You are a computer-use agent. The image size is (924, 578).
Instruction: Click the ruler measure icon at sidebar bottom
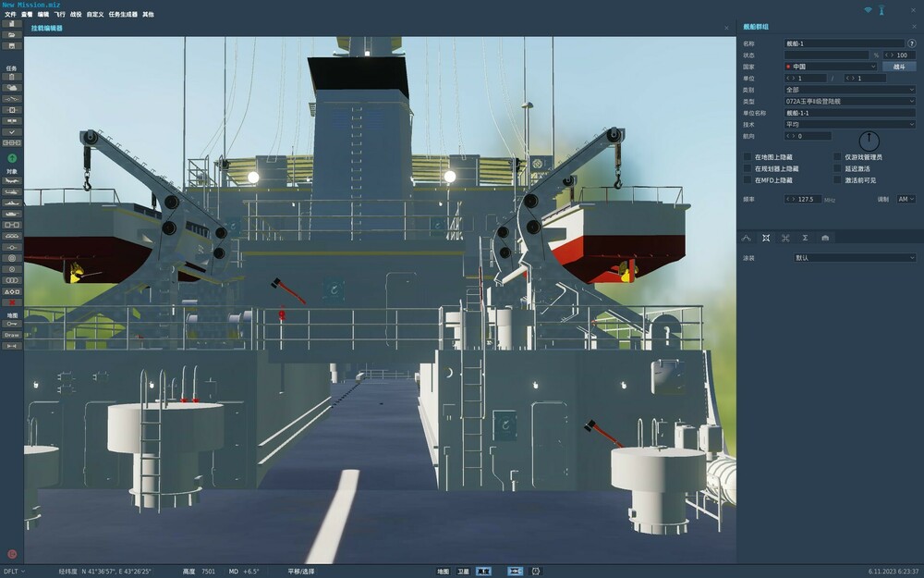(11, 346)
